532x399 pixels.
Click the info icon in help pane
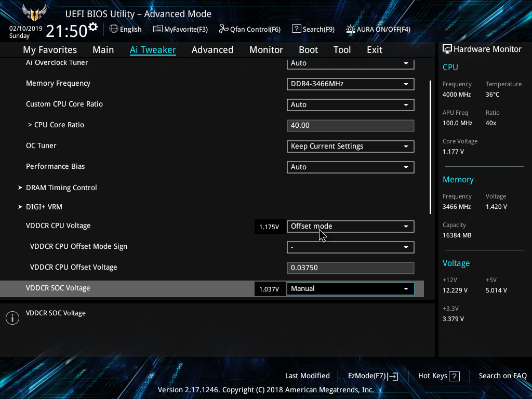pos(12,318)
